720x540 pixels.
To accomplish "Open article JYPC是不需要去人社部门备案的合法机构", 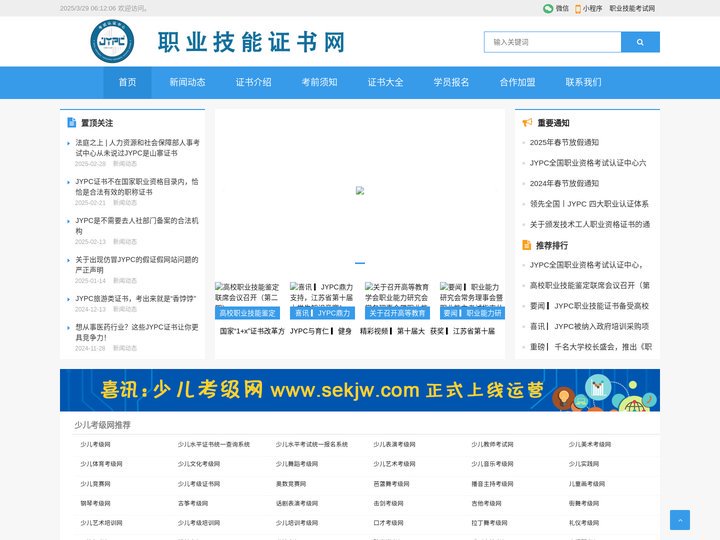I will [137, 226].
